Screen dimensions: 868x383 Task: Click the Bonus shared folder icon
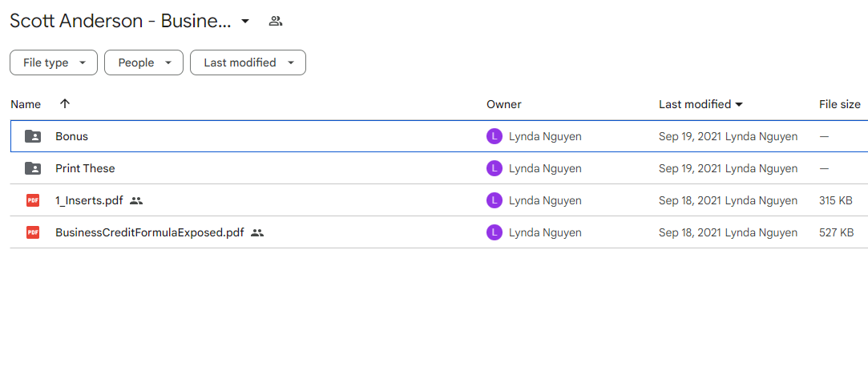pyautogui.click(x=33, y=137)
